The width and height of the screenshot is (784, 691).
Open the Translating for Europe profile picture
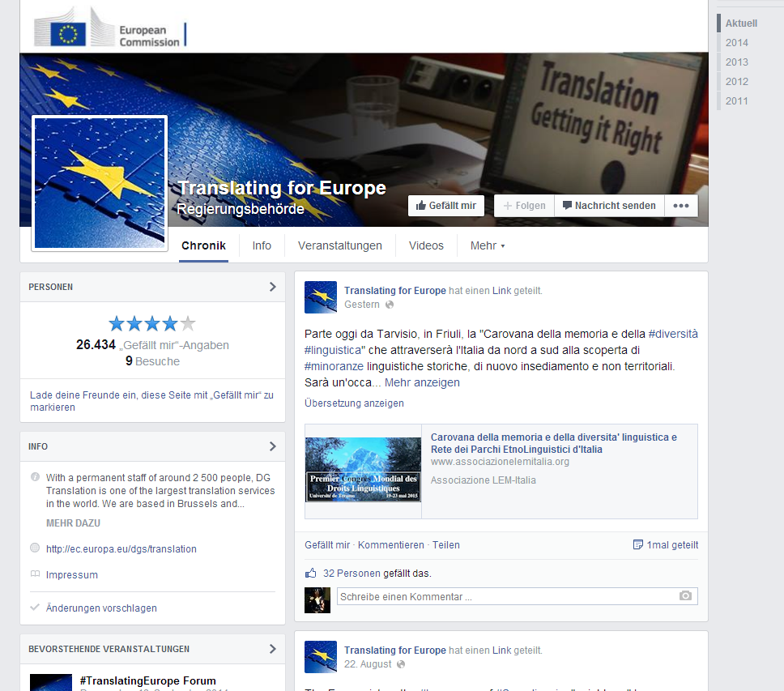coord(100,184)
